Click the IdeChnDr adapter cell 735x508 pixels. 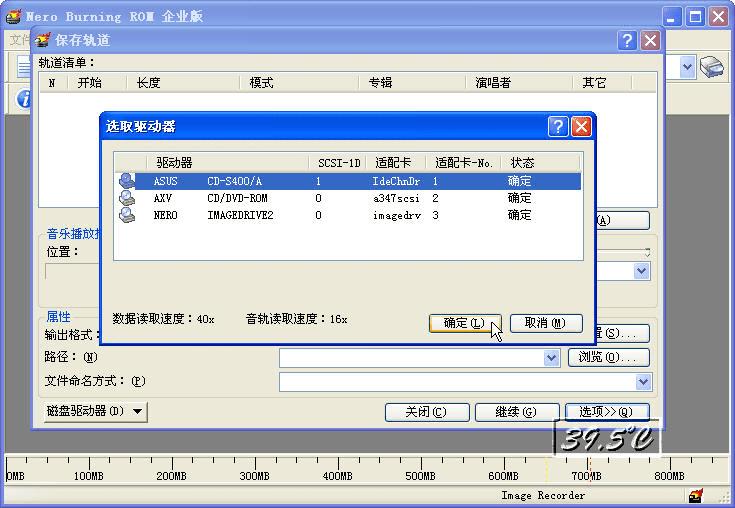pos(396,181)
